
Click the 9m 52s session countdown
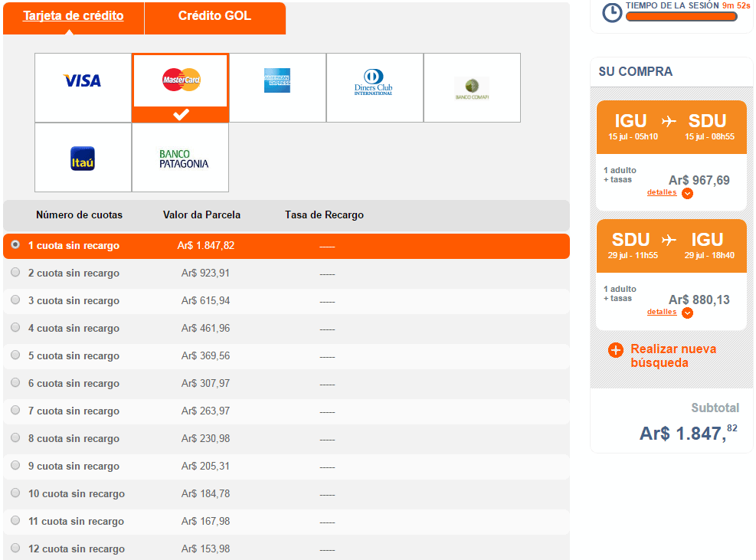pos(736,5)
